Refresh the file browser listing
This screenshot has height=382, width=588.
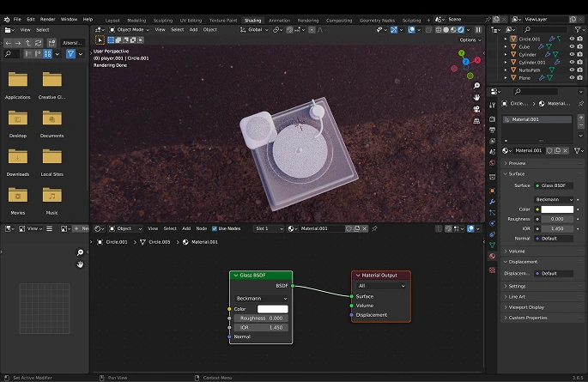tap(38, 43)
